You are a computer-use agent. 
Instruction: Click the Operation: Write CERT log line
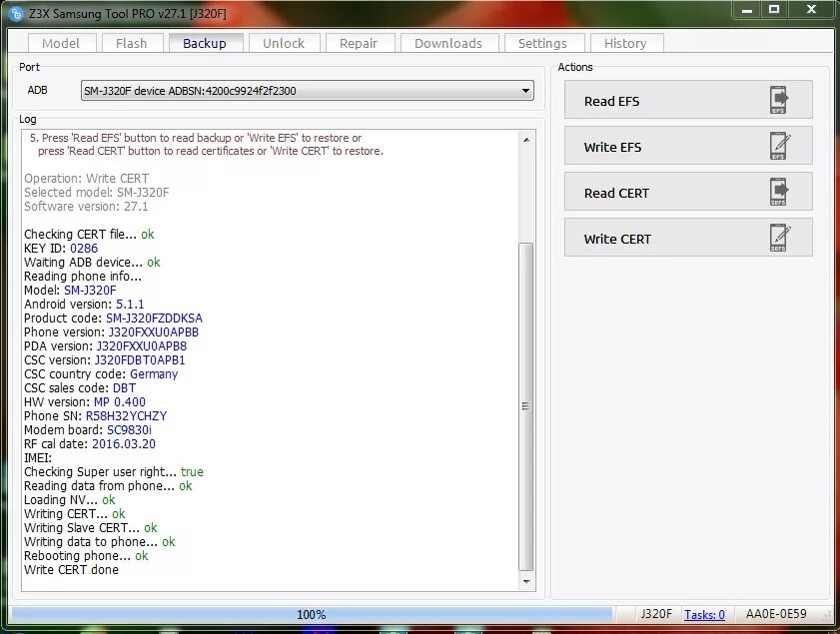pos(87,179)
